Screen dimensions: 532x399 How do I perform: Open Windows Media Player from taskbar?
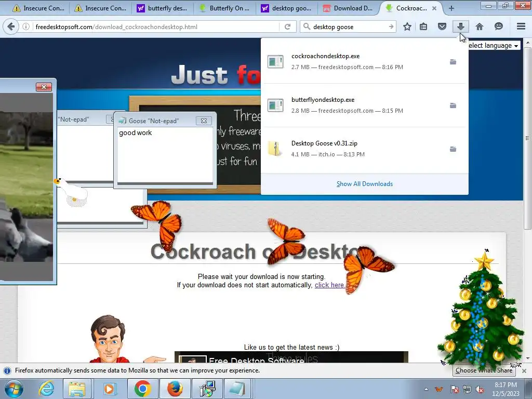[x=109, y=389]
